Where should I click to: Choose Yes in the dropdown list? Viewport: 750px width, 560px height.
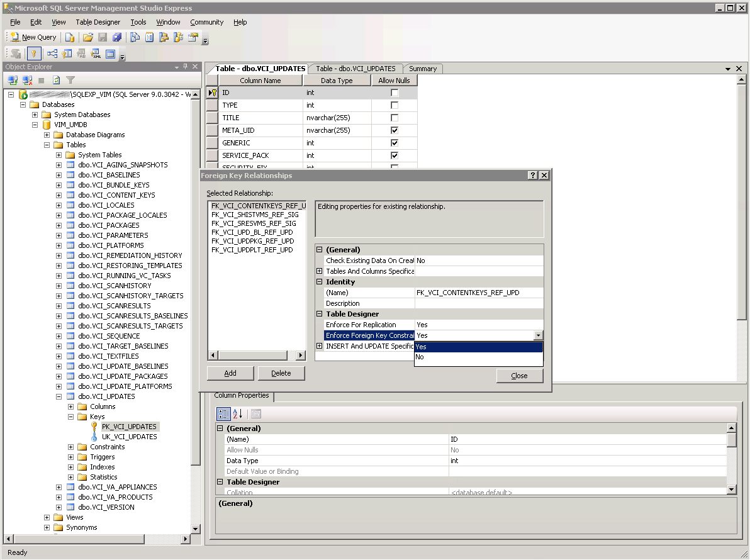pyautogui.click(x=479, y=347)
